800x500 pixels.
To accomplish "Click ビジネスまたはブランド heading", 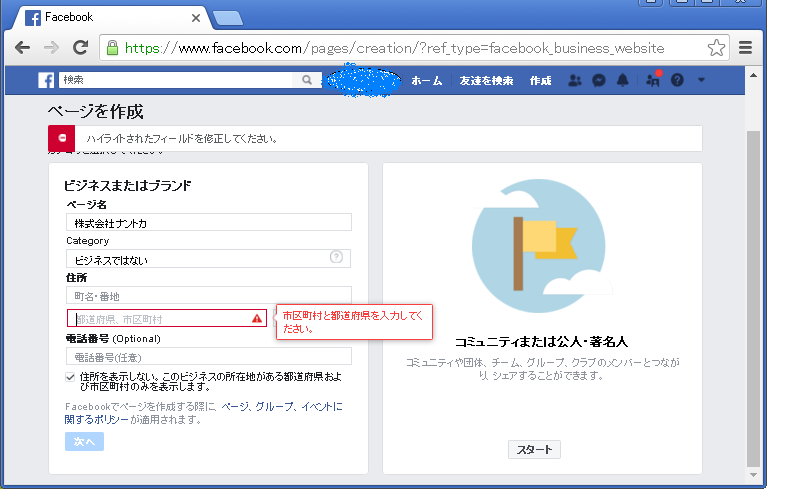I will (128, 185).
